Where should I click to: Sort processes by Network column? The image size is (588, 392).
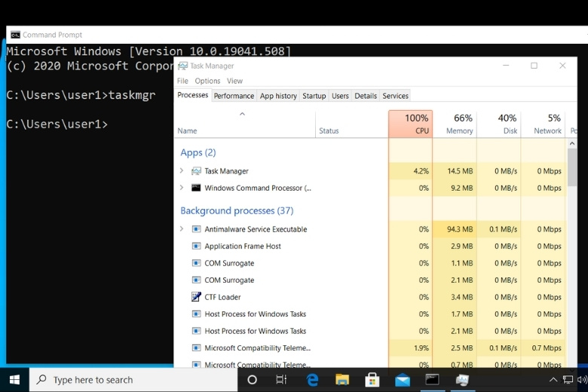click(543, 124)
